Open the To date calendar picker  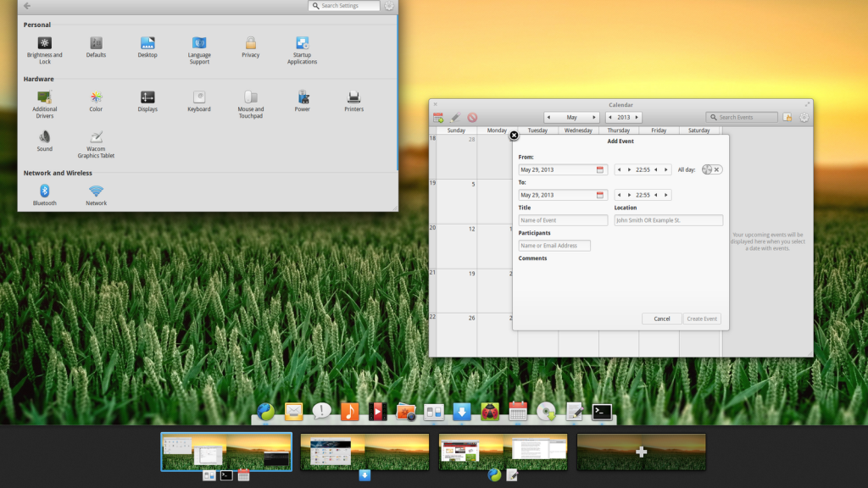[600, 195]
